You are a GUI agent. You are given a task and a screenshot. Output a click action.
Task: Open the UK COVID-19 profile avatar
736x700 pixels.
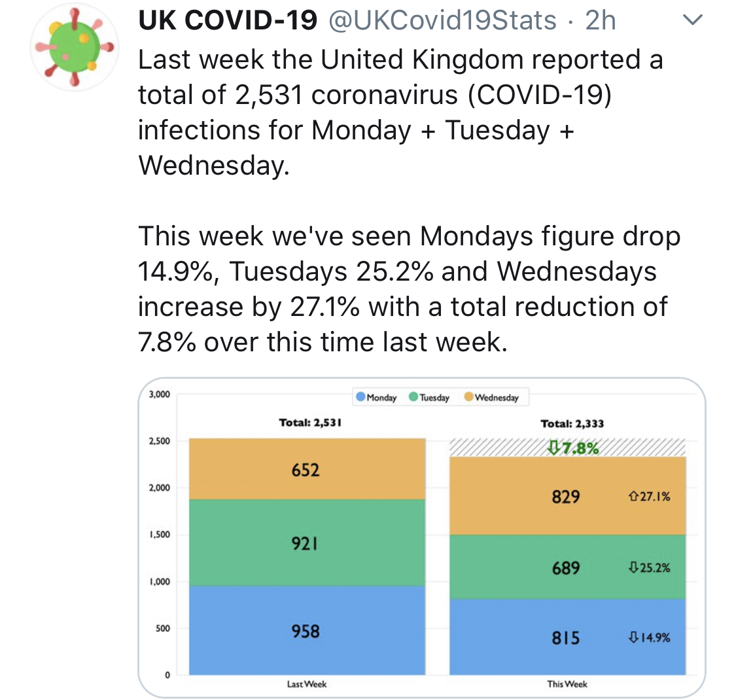(x=74, y=48)
